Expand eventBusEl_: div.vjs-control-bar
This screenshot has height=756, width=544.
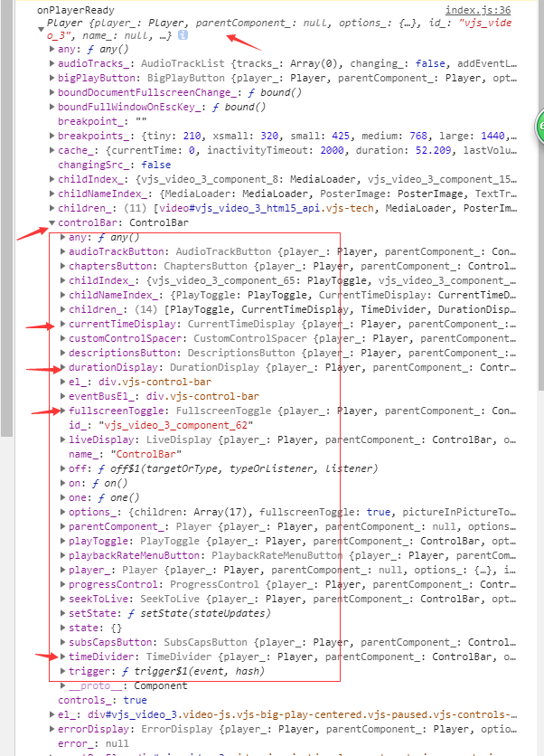(62, 396)
